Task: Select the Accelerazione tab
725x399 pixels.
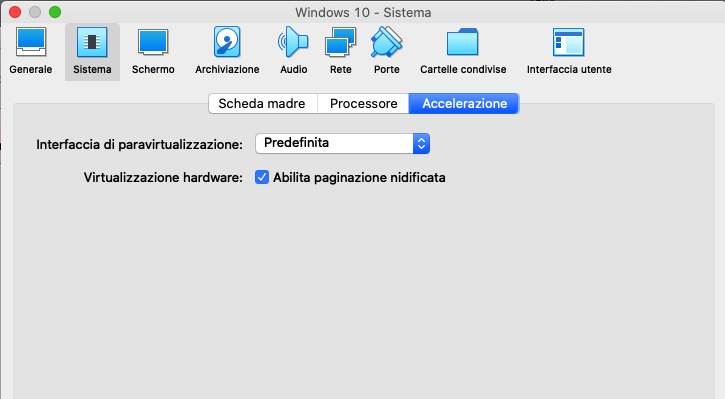Action: coord(464,104)
